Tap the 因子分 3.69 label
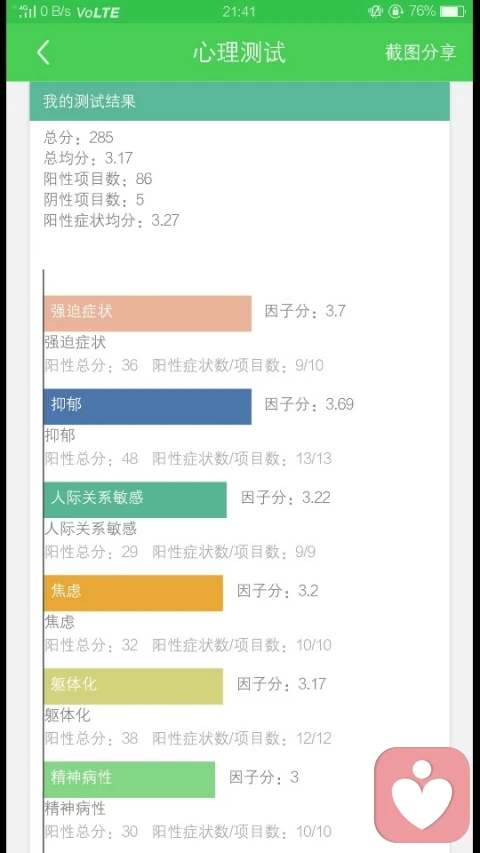Image resolution: width=480 pixels, height=853 pixels. (309, 404)
